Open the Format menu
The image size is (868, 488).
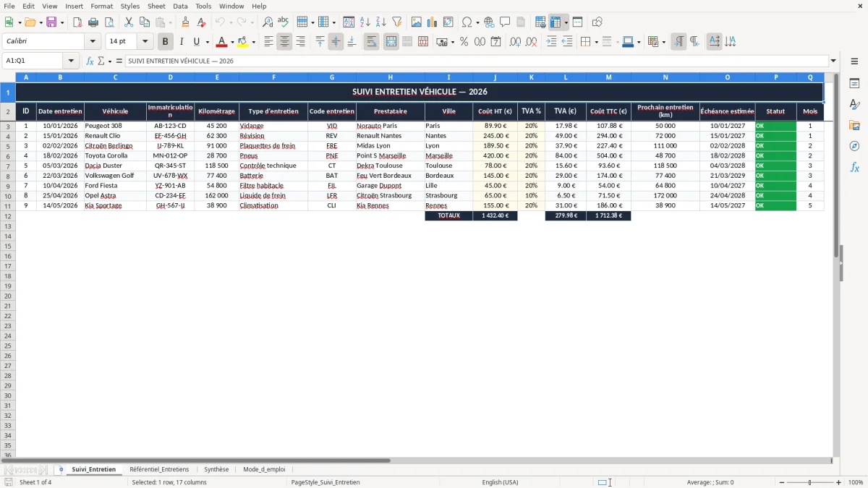click(102, 6)
